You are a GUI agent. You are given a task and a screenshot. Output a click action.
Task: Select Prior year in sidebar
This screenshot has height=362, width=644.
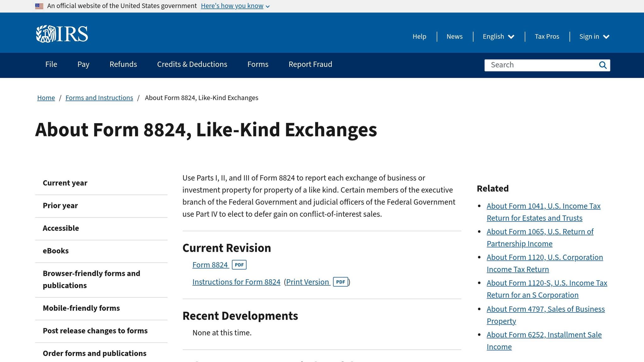coord(101,206)
